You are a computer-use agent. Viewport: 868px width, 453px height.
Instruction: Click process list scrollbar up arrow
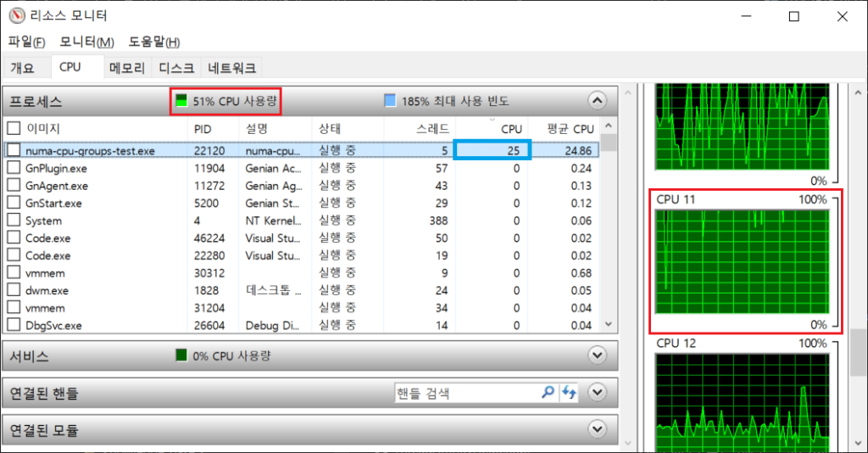click(609, 126)
